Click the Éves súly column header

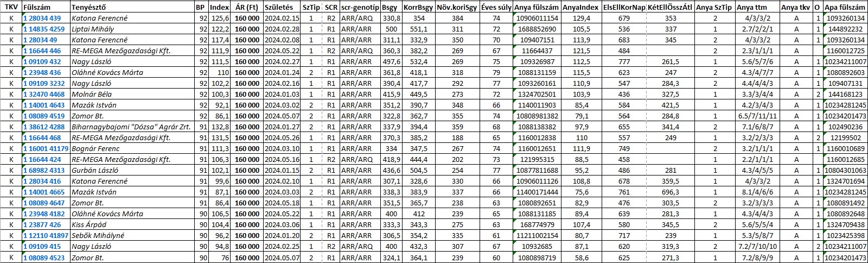tap(496, 8)
